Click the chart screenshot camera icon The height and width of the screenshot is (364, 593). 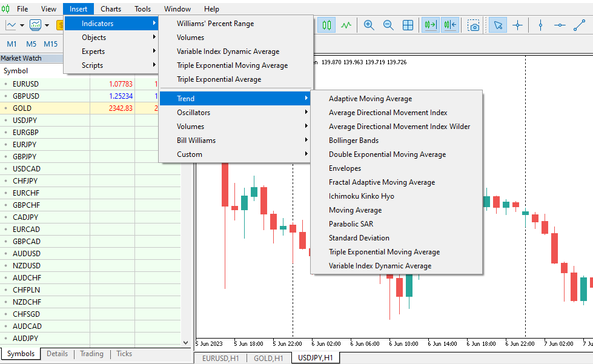(x=474, y=25)
